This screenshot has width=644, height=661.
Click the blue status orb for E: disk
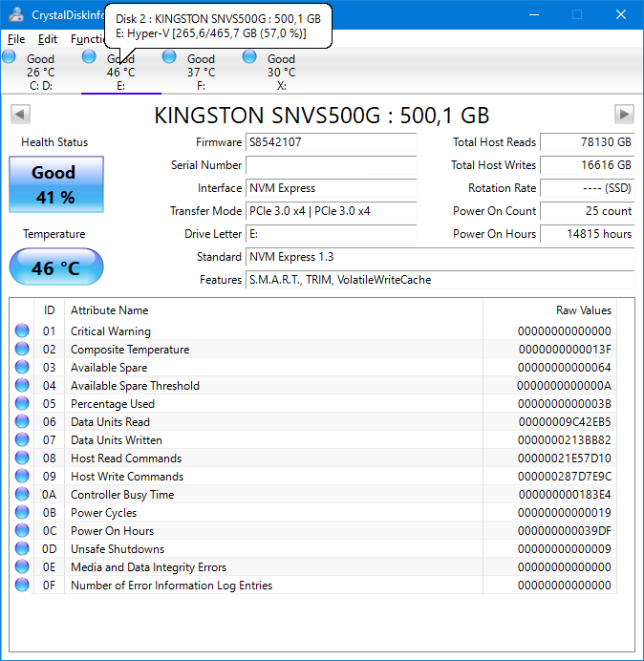coord(89,56)
